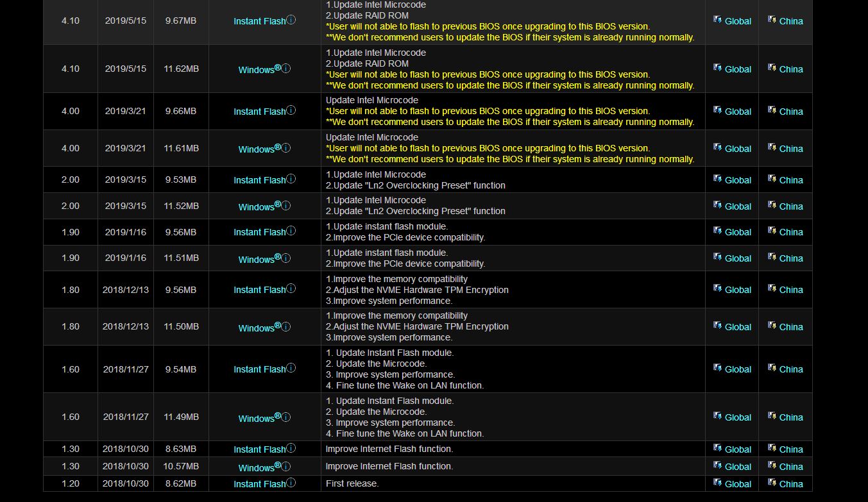Download via the China link, 1.60 Instant Flash row

coord(791,369)
